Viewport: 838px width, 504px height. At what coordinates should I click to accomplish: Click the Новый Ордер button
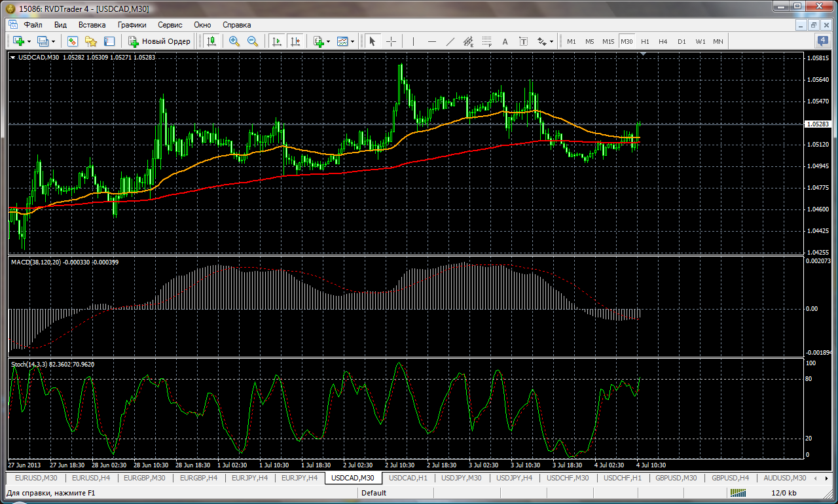[159, 41]
